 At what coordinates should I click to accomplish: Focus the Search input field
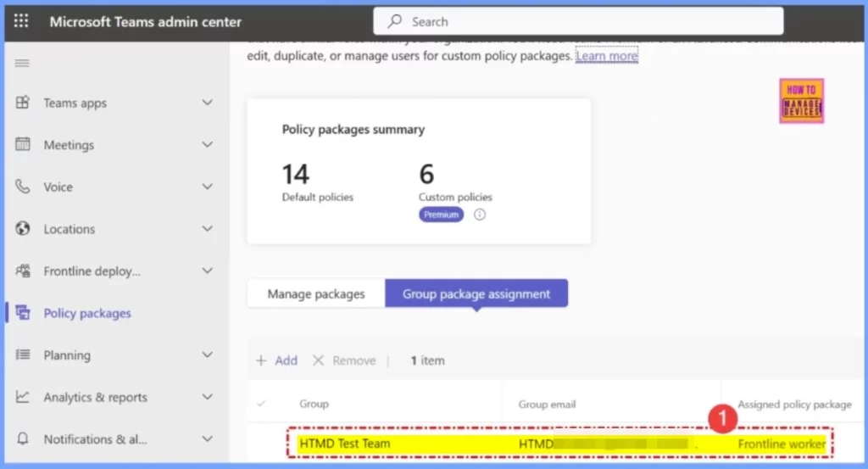pos(578,21)
